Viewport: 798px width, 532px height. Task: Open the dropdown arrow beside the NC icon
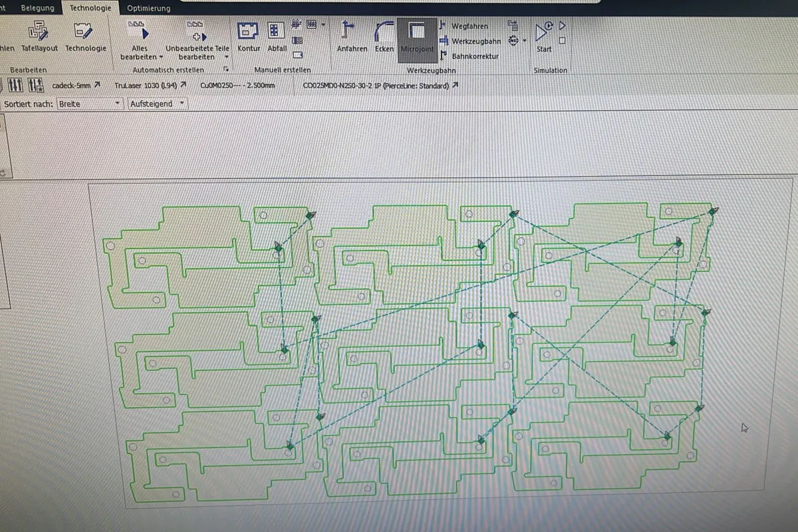[x=524, y=41]
